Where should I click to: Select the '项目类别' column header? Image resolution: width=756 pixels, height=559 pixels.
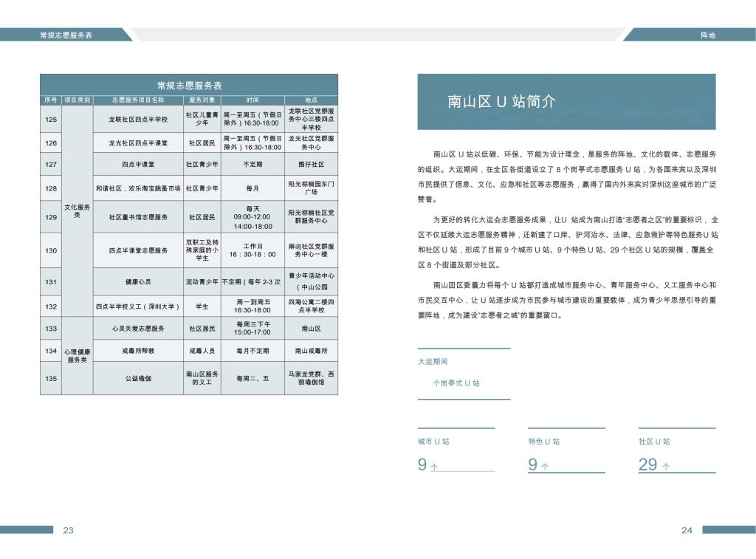pos(77,100)
